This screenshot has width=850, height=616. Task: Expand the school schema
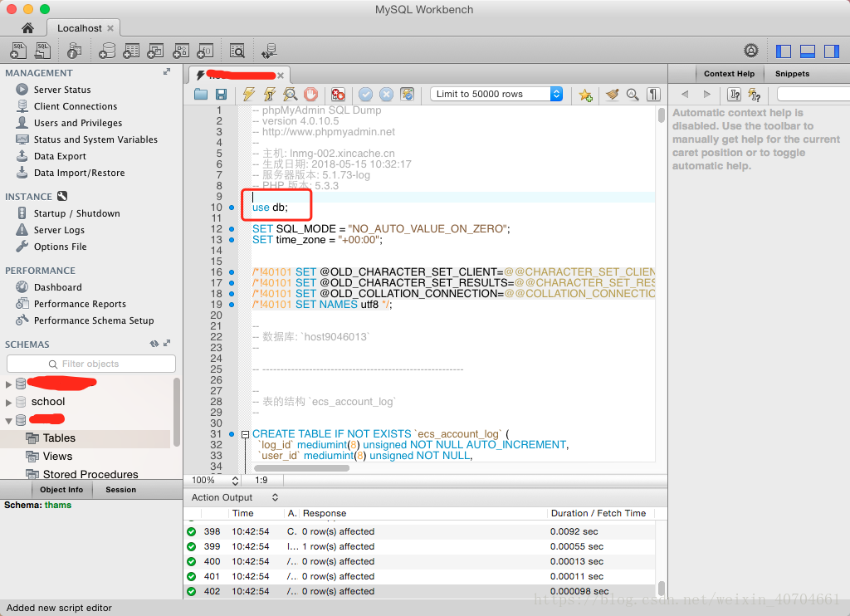(x=8, y=403)
